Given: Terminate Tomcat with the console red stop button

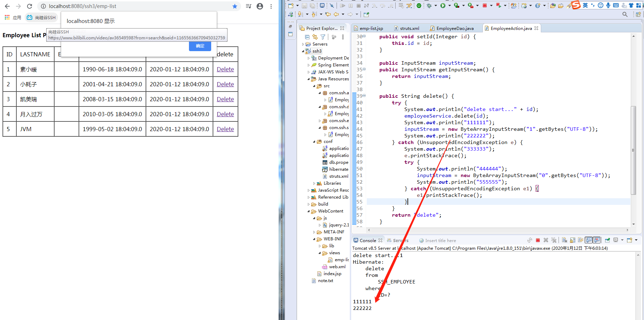Looking at the screenshot, I should point(538,240).
